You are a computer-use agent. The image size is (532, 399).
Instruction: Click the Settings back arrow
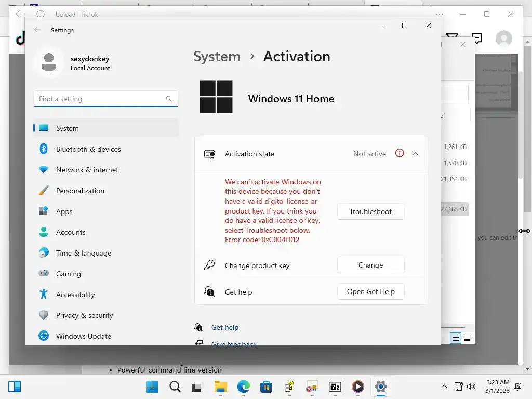coord(37,30)
